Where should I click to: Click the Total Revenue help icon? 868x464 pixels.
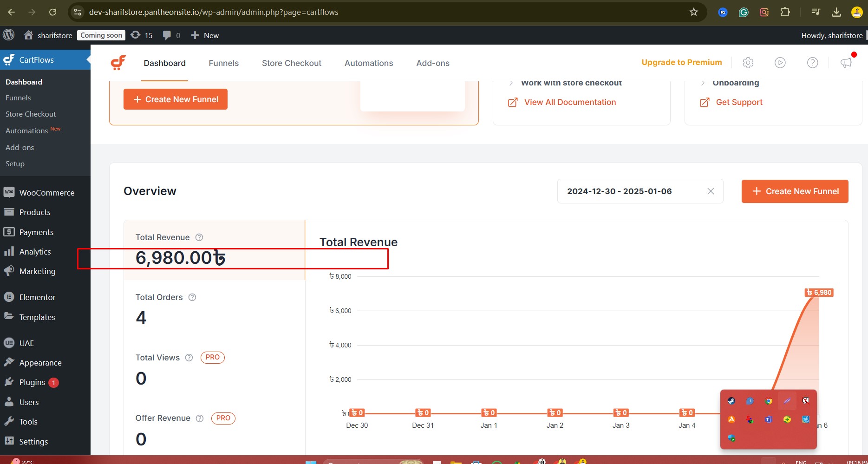pos(199,237)
